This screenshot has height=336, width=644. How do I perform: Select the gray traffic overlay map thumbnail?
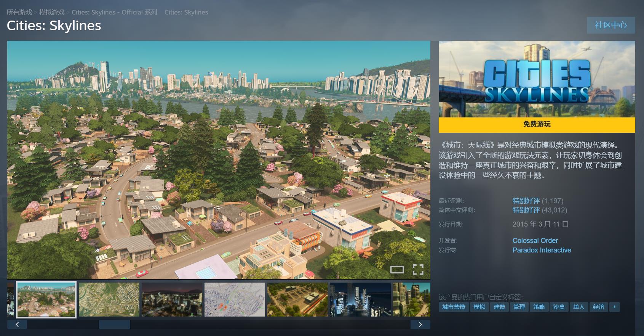point(235,299)
